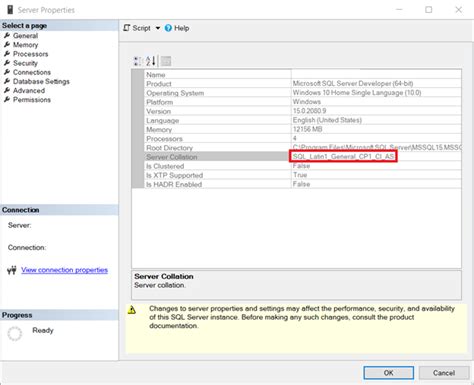
Task: Click the Server Properties title bar icon
Action: point(10,10)
